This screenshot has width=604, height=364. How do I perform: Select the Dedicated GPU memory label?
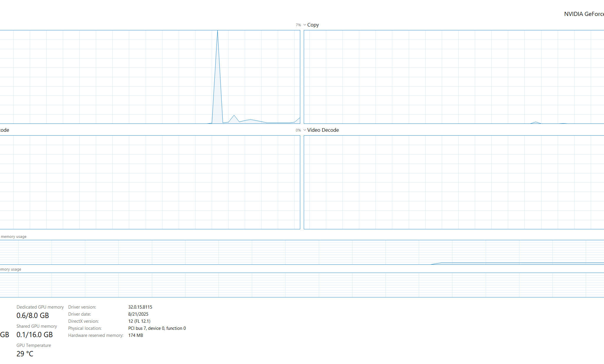[x=40, y=307]
